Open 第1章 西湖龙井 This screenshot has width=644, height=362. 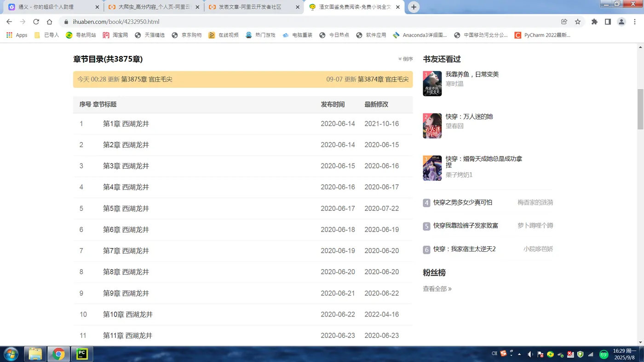(x=126, y=124)
